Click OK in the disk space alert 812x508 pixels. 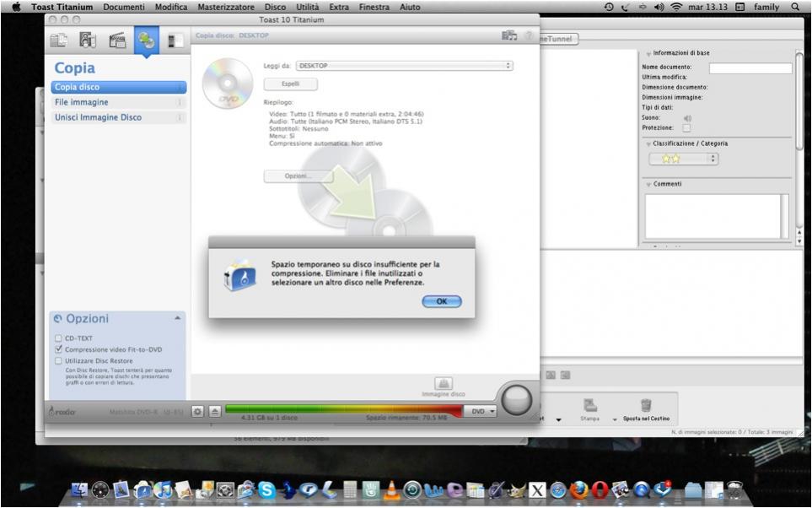[x=442, y=301]
